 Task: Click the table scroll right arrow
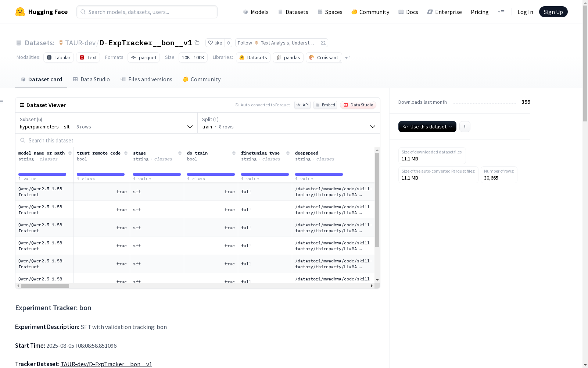click(372, 286)
